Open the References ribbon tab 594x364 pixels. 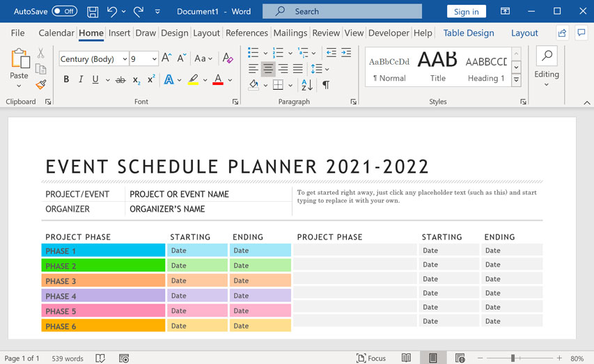[247, 33]
